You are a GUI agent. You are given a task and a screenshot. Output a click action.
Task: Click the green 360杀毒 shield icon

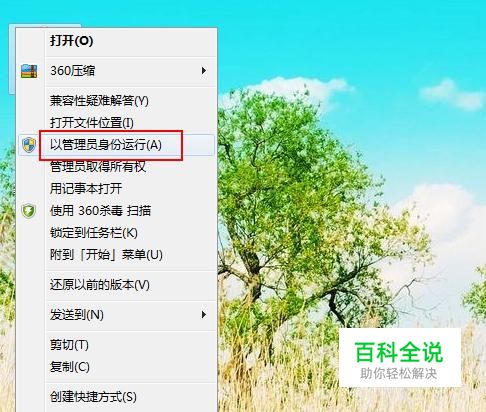click(29, 211)
